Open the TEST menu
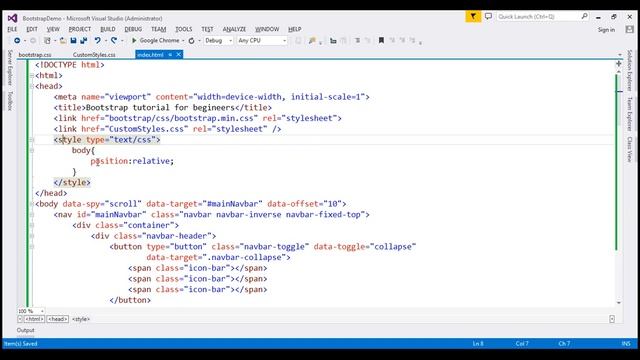This screenshot has width=640, height=360. coord(207,29)
